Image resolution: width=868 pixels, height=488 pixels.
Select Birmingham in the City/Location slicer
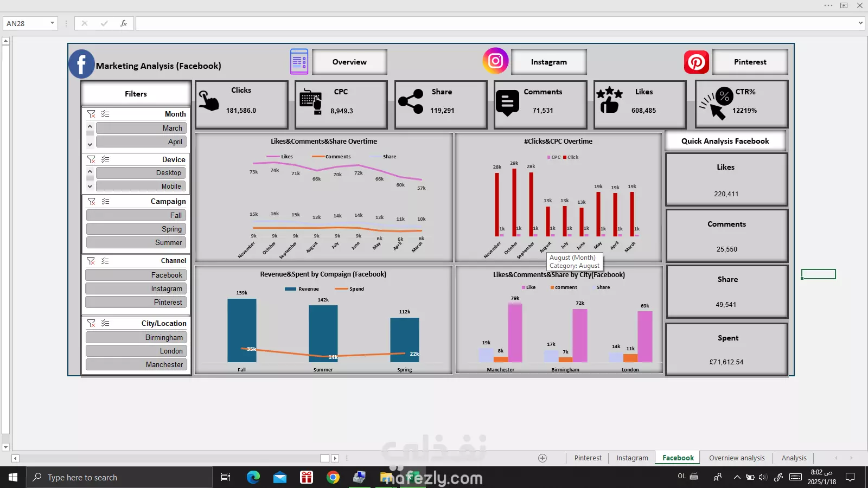136,337
